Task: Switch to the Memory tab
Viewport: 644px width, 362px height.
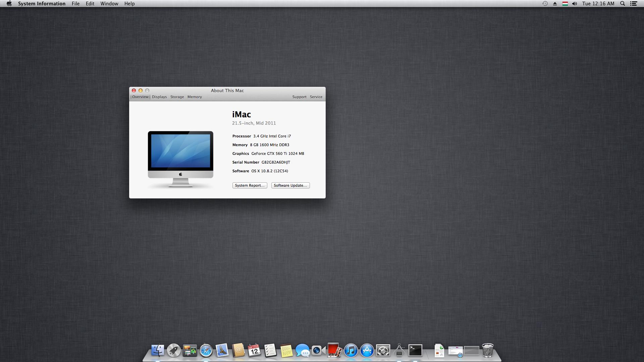Action: 195,97
